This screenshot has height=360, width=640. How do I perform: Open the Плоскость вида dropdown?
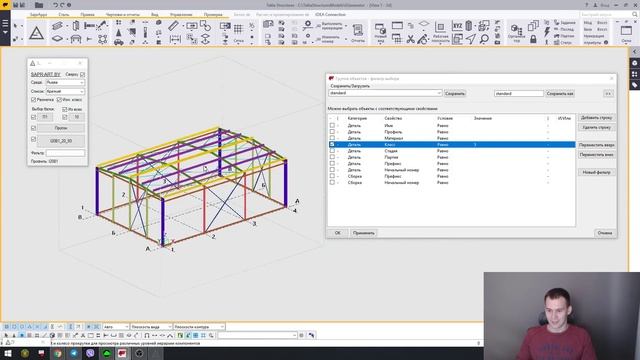pos(151,327)
